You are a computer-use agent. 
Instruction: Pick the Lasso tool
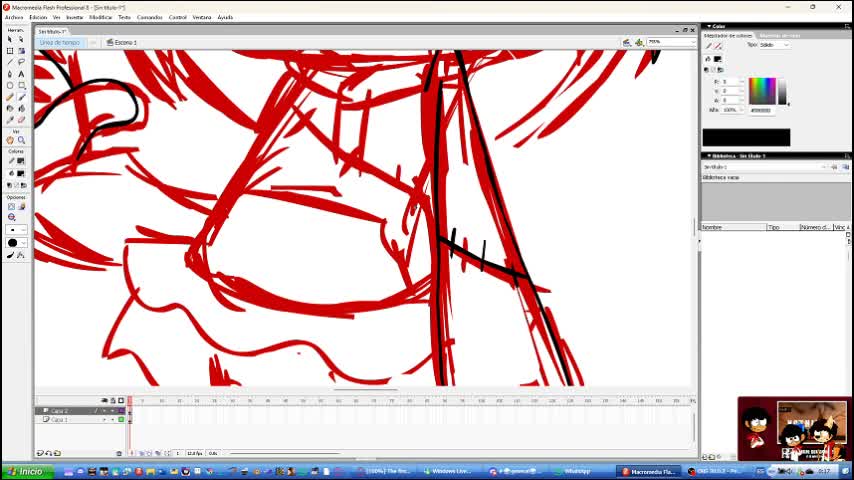[x=21, y=62]
